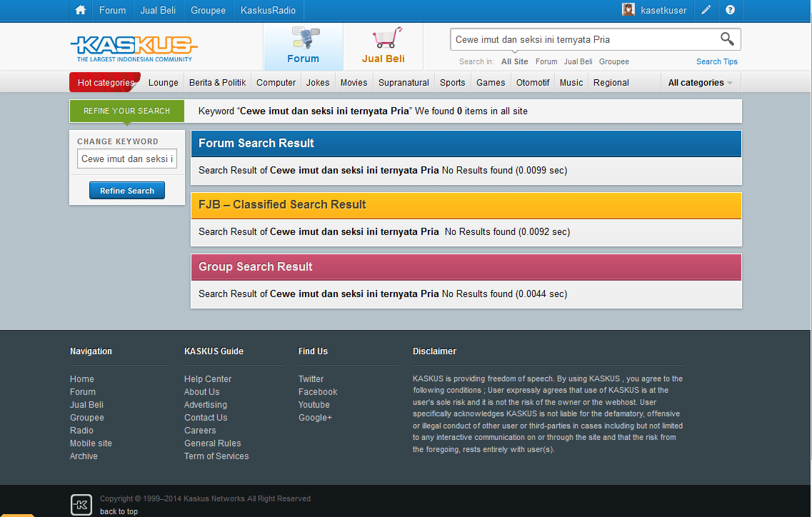Open the user avatar for kasetkuser
The height and width of the screenshot is (517, 812).
pos(628,10)
